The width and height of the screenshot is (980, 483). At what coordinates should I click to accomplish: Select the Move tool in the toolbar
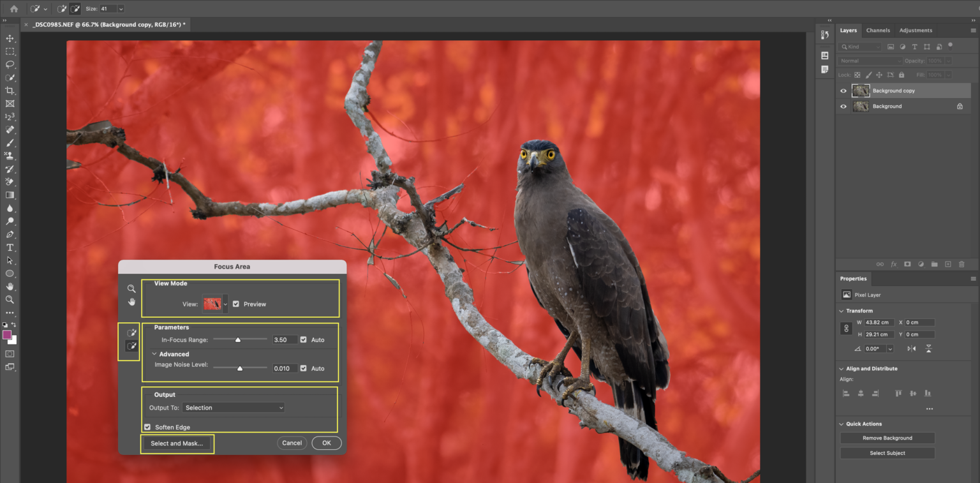click(10, 38)
